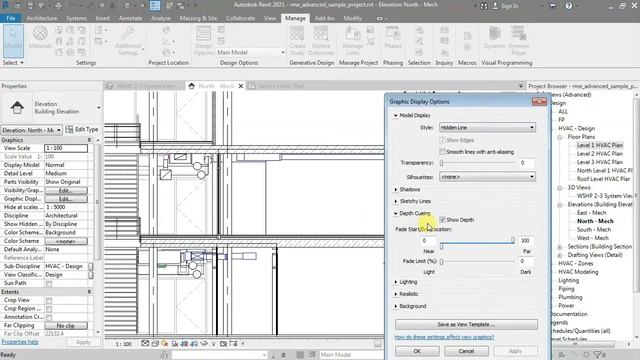The width and height of the screenshot is (640, 360).
Task: Click Save as View Template button
Action: coord(466,324)
